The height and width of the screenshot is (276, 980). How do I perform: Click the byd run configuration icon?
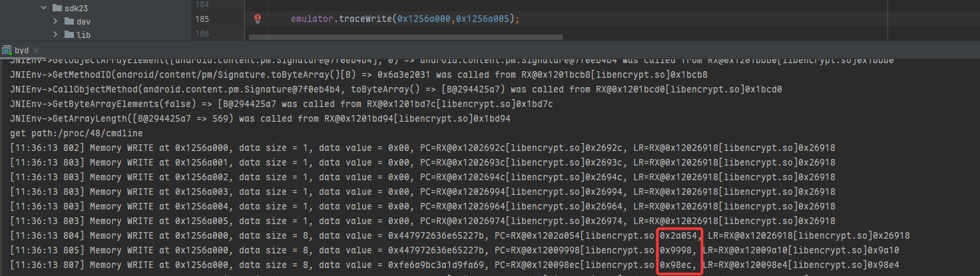click(x=7, y=50)
